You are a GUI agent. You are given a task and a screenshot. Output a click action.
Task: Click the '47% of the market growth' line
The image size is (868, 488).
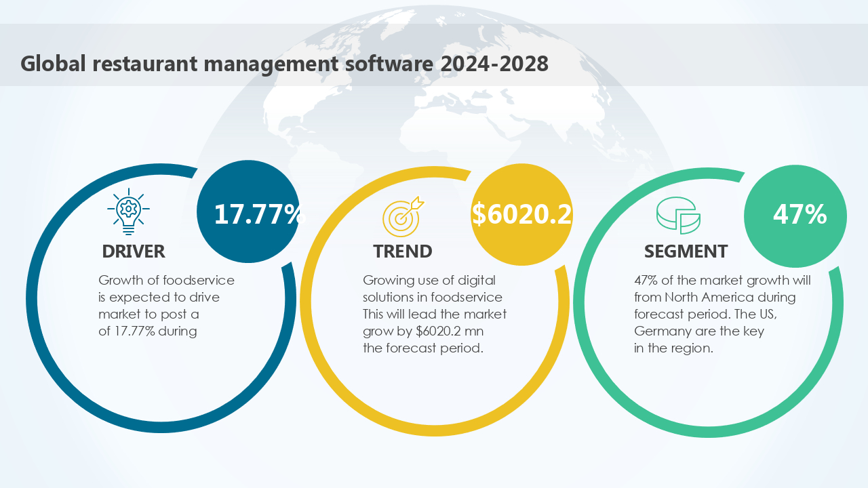722,280
